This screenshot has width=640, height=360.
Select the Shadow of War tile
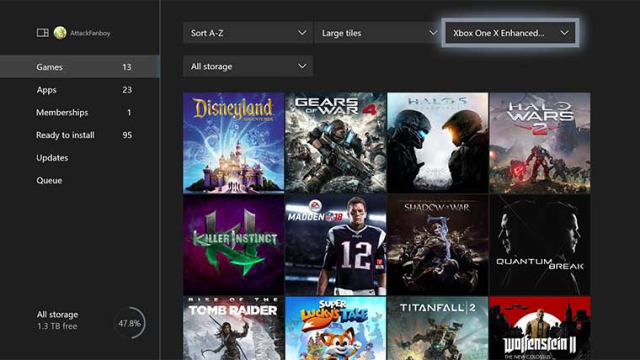pos(438,244)
